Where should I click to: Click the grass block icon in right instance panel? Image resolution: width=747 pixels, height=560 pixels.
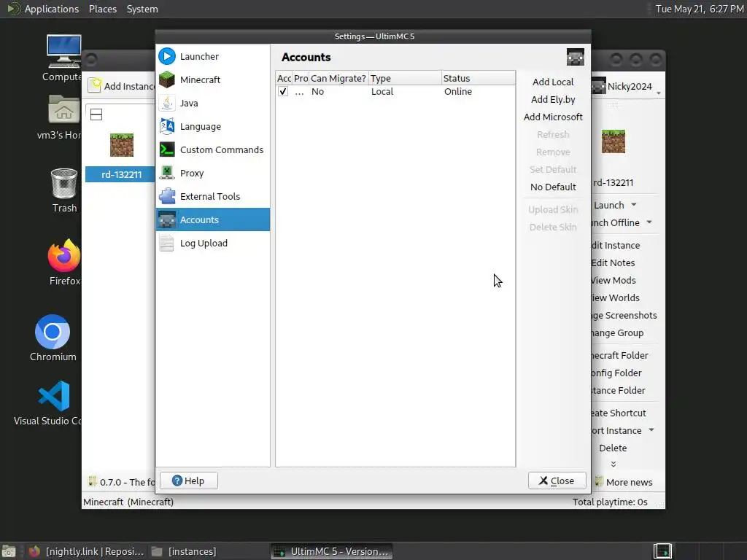613,141
